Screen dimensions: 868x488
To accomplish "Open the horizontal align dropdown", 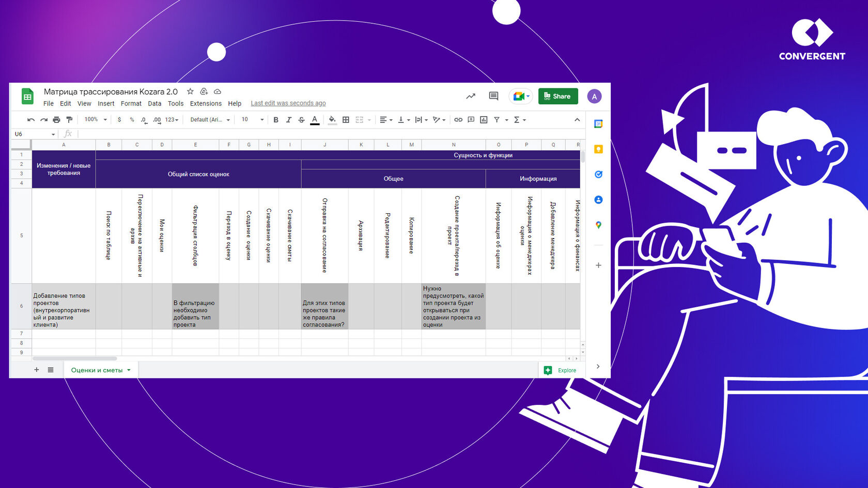I will tap(386, 120).
